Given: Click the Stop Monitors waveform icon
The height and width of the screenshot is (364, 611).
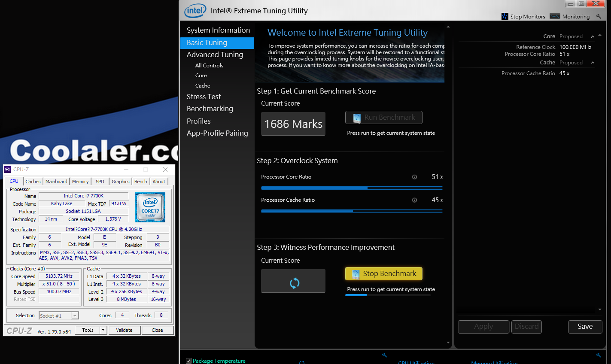Looking at the screenshot, I should (x=505, y=16).
